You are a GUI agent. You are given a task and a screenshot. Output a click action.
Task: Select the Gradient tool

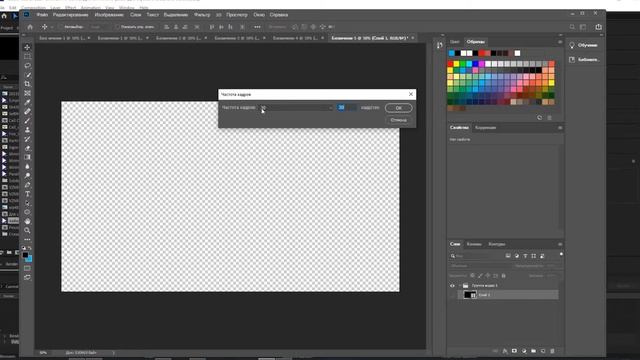27,157
